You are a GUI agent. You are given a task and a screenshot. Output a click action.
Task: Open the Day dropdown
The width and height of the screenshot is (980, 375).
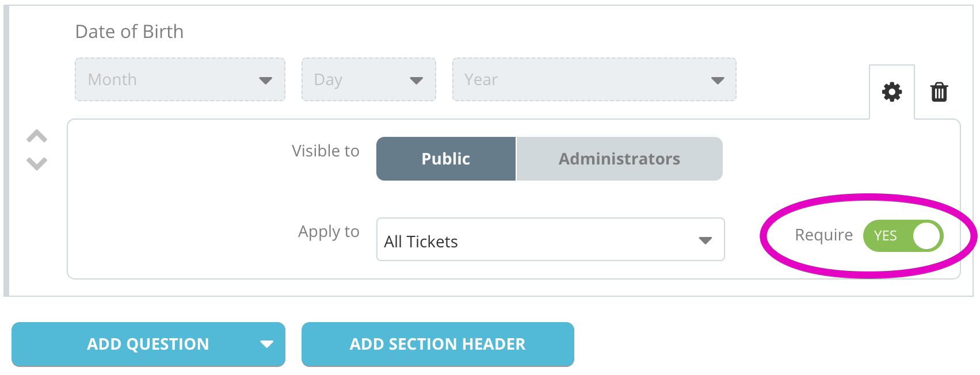pos(369,79)
